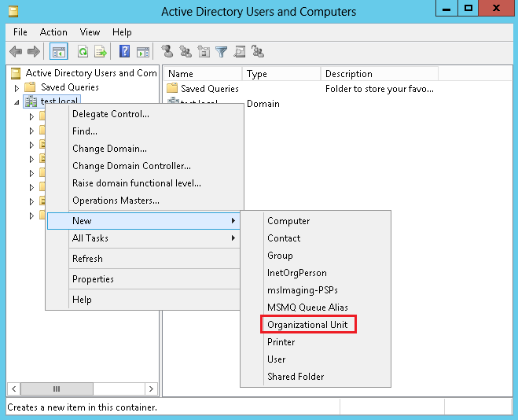Click the Find objects magnifier toolbar icon
The height and width of the screenshot is (420, 518).
pos(240,51)
